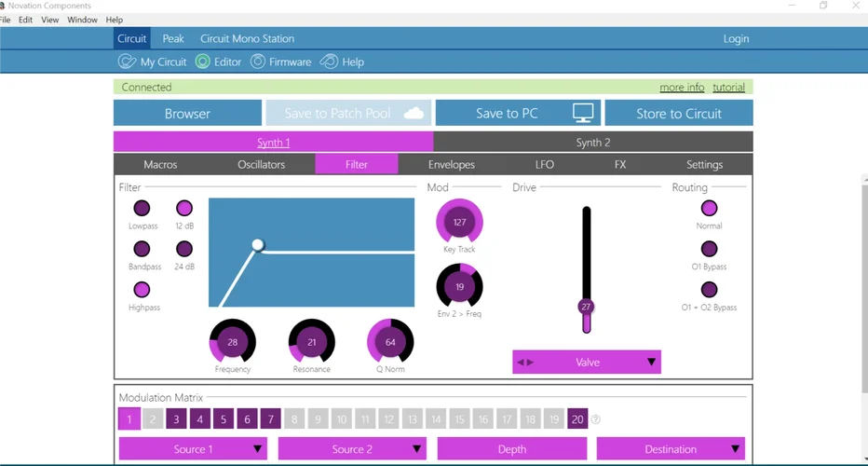Switch to the Macros tab

160,165
